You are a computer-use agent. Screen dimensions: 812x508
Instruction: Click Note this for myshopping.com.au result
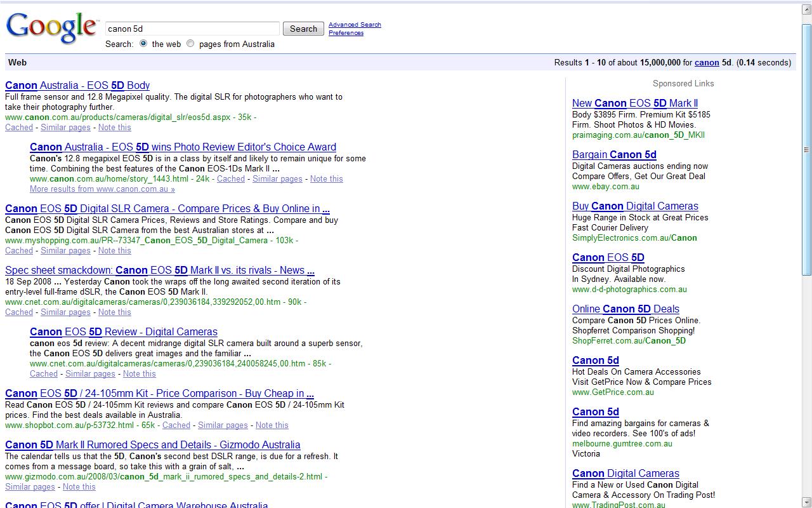pyautogui.click(x=115, y=250)
